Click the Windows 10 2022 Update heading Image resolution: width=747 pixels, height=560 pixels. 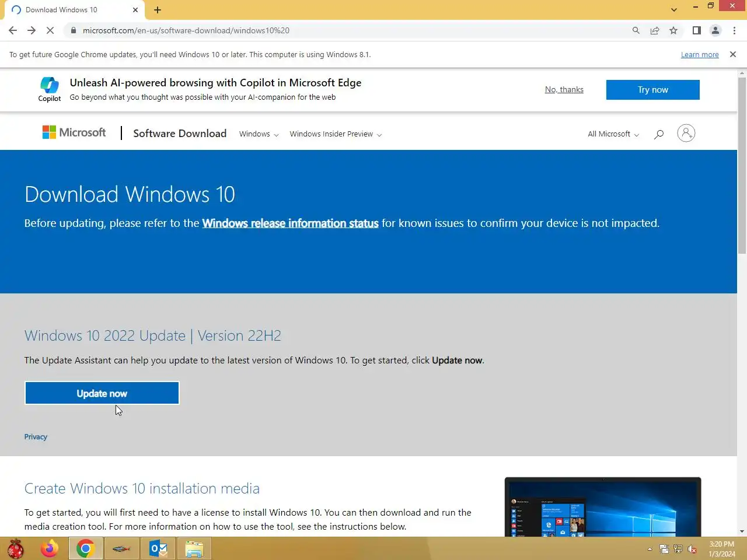click(x=153, y=335)
